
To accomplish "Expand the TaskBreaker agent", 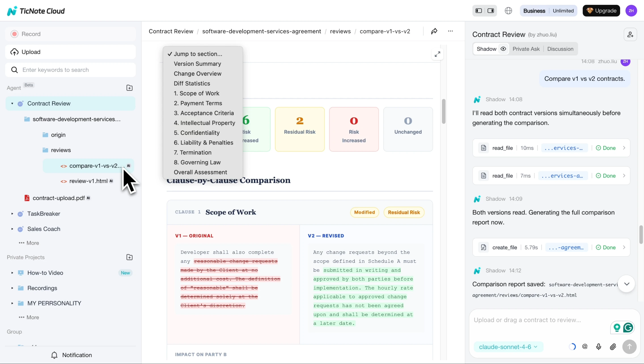I will [x=12, y=214].
